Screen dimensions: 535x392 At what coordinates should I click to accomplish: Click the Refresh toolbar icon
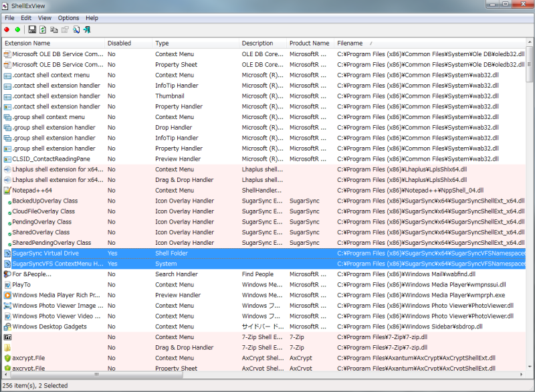[x=43, y=29]
